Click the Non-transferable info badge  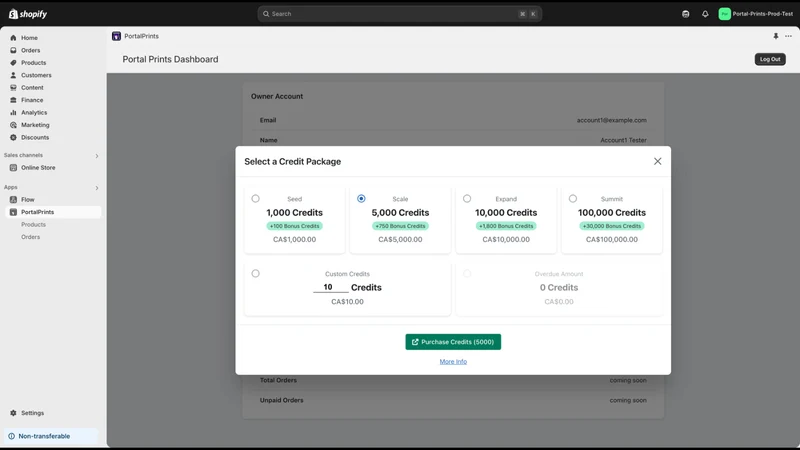[51, 436]
